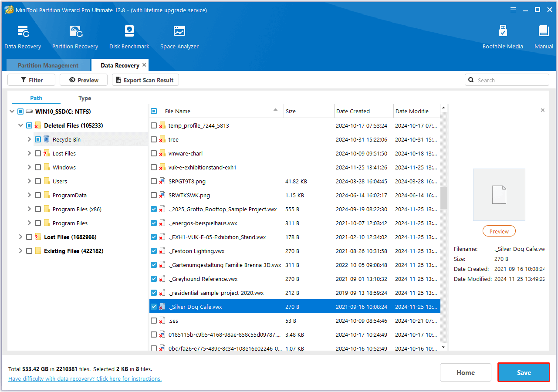This screenshot has width=558, height=392.
Task: Switch to Partition Management tab
Action: point(48,65)
